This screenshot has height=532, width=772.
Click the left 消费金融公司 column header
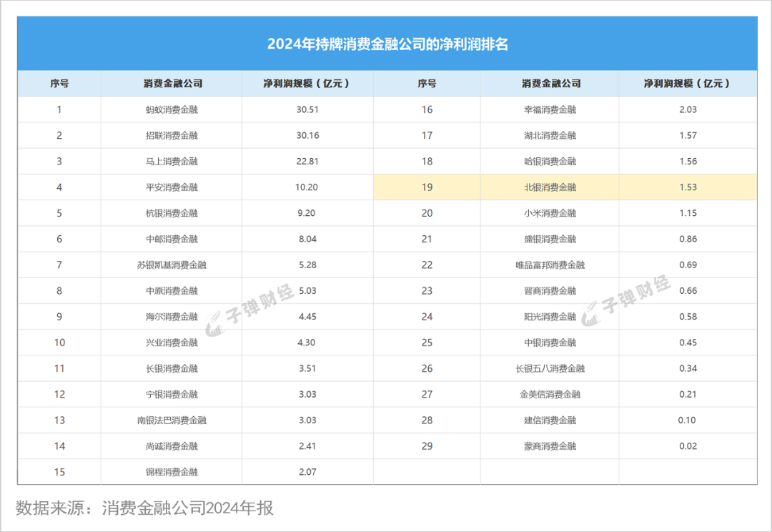click(173, 84)
